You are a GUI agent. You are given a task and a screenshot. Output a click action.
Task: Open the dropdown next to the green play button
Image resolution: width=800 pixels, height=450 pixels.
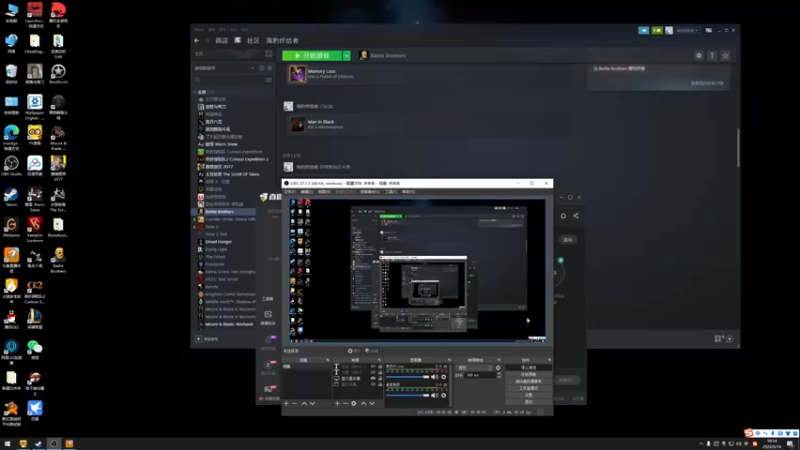pyautogui.click(x=346, y=56)
